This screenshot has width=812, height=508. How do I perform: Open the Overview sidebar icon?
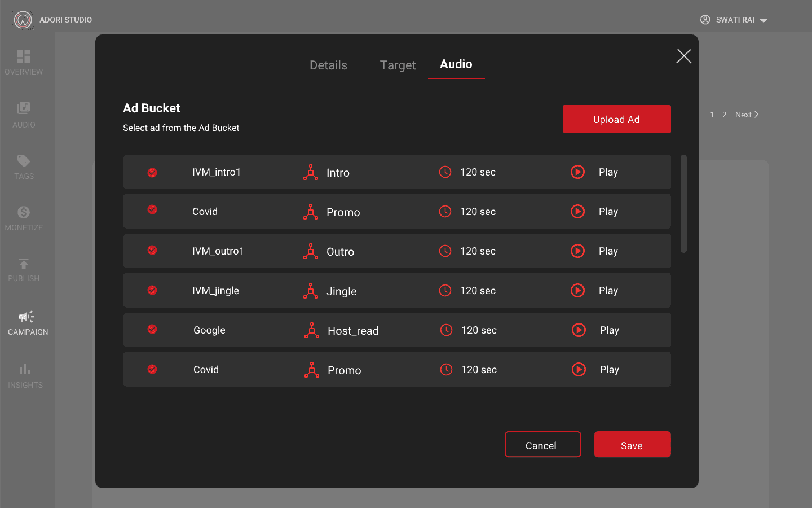24,56
